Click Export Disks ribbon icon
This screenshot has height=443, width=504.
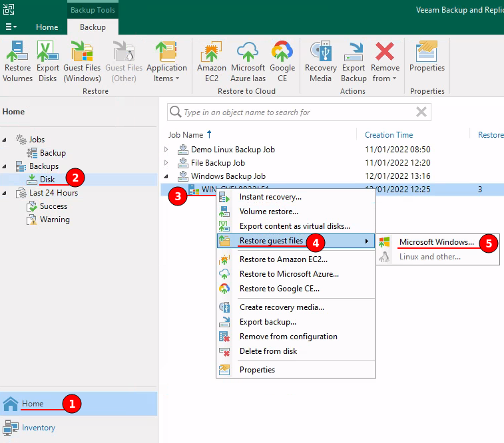click(x=47, y=61)
